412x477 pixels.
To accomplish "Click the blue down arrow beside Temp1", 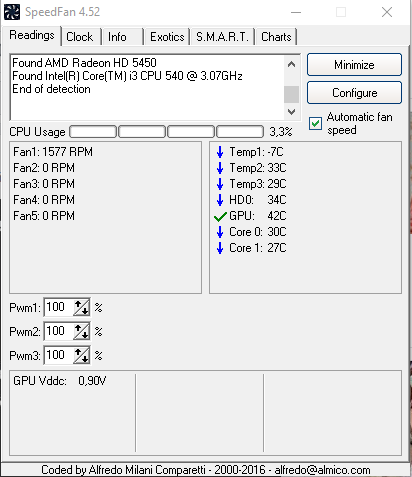I will point(220,152).
